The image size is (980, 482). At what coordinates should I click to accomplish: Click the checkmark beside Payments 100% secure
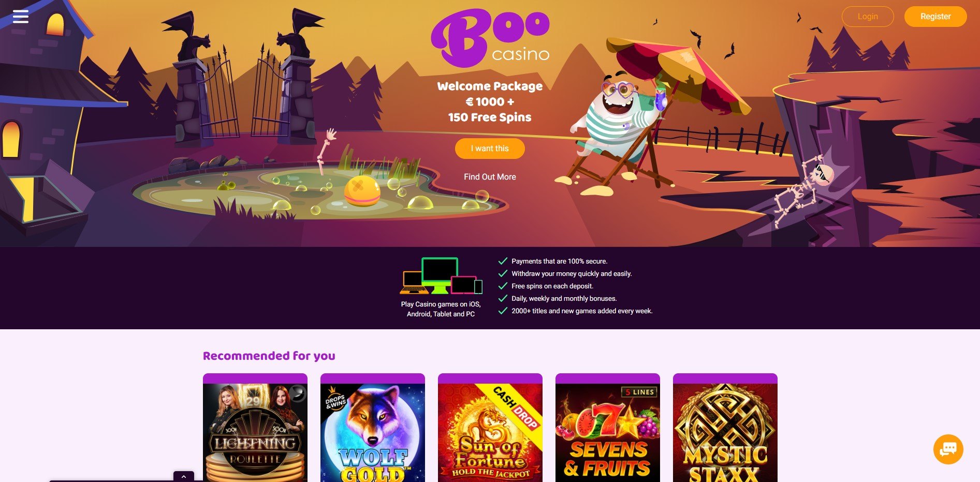(x=502, y=261)
